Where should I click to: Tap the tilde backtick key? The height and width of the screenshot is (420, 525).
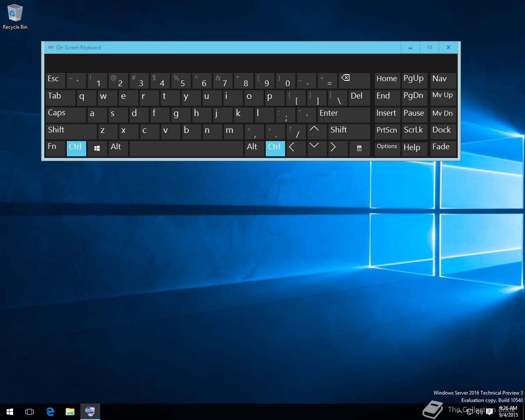click(x=76, y=81)
